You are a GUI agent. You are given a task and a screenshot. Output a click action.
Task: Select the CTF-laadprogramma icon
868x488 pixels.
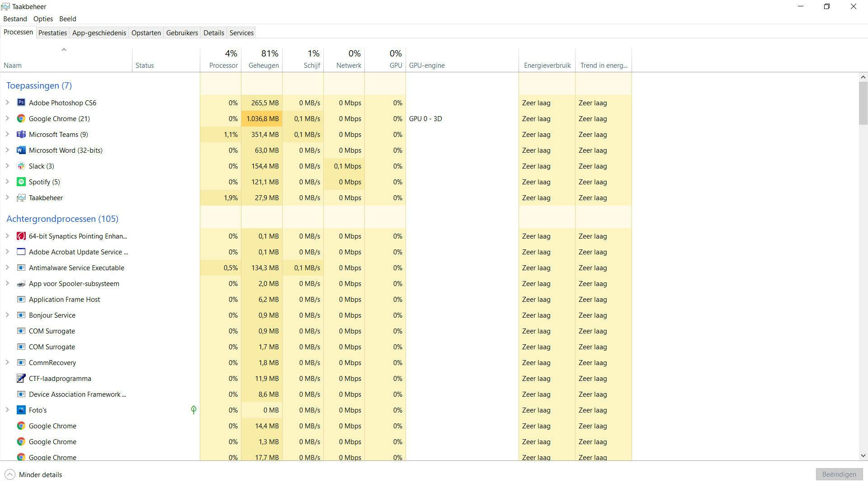point(21,378)
